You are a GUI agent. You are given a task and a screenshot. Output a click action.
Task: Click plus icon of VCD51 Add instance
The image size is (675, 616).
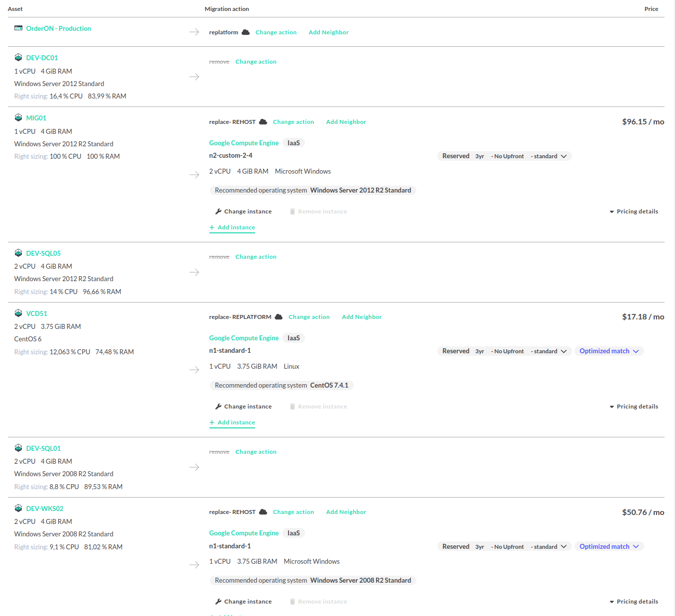(212, 422)
